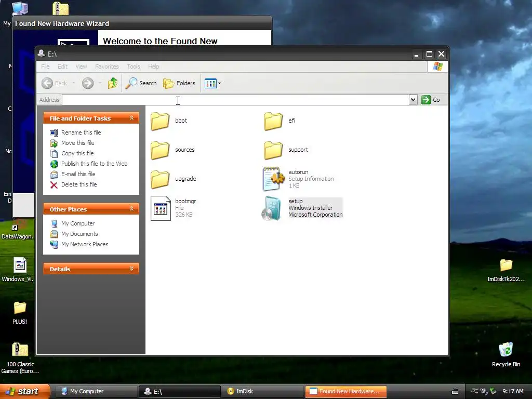Expand the Address bar dropdown
The height and width of the screenshot is (399, 532).
(x=413, y=100)
